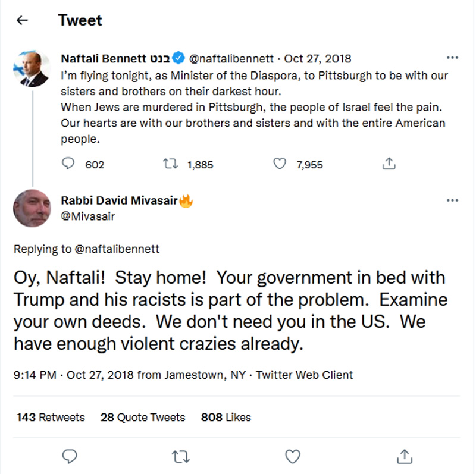View the 143 Retweets list
The height and width of the screenshot is (474, 476).
click(x=51, y=417)
